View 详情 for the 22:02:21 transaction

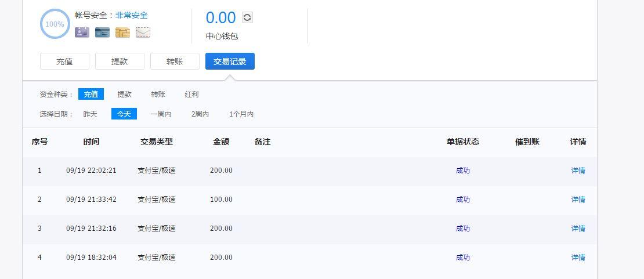click(578, 170)
